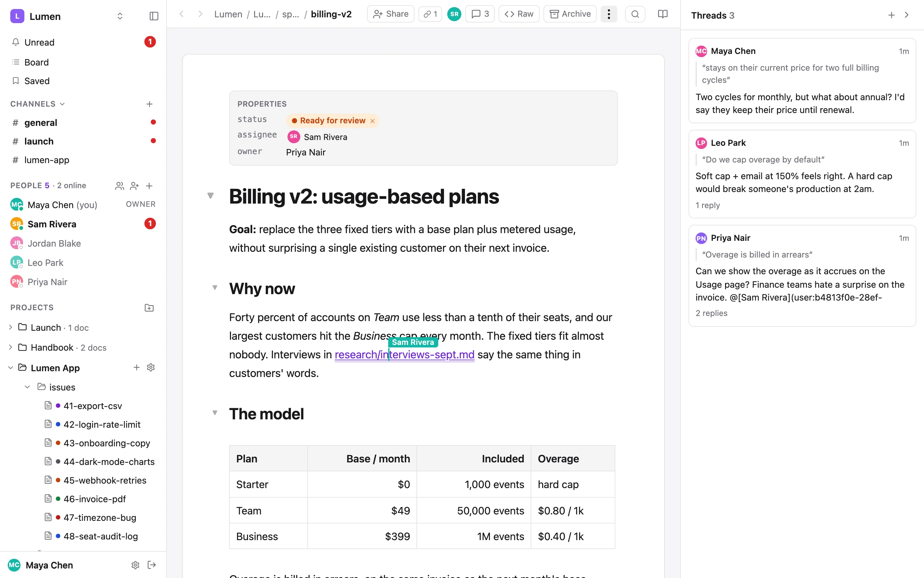This screenshot has width=924, height=578.
Task: Add a new thread with the plus icon
Action: 891,15
